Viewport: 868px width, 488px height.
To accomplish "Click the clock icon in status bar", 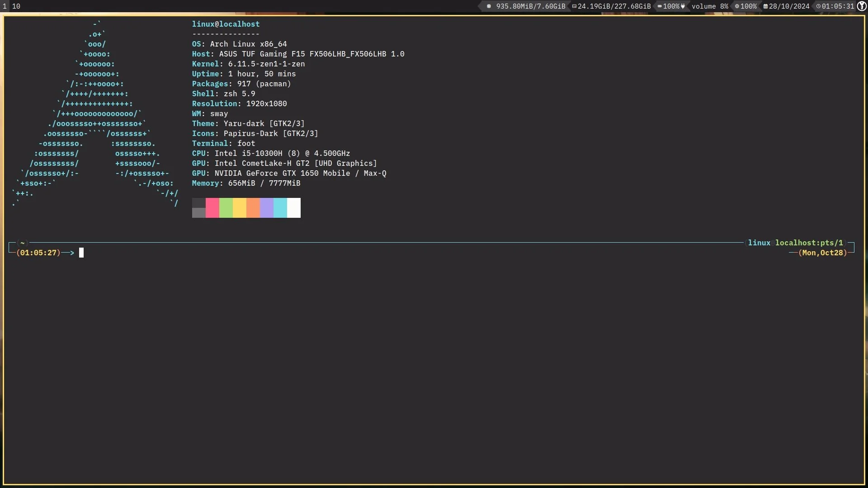I will pyautogui.click(x=818, y=6).
